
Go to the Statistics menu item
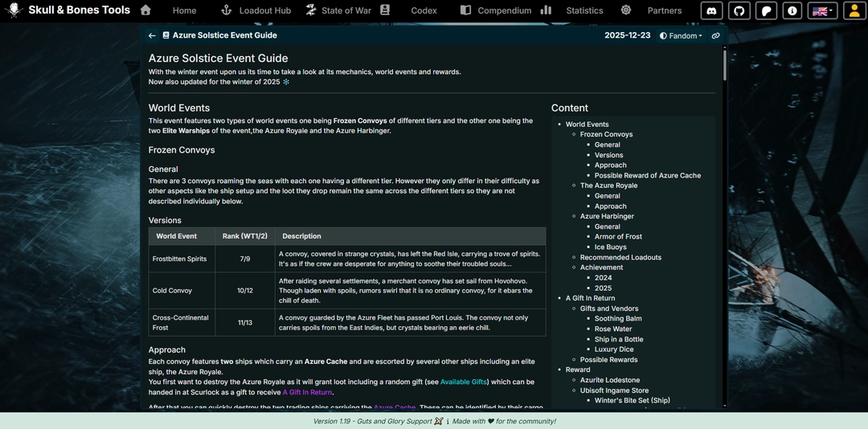tap(572, 10)
